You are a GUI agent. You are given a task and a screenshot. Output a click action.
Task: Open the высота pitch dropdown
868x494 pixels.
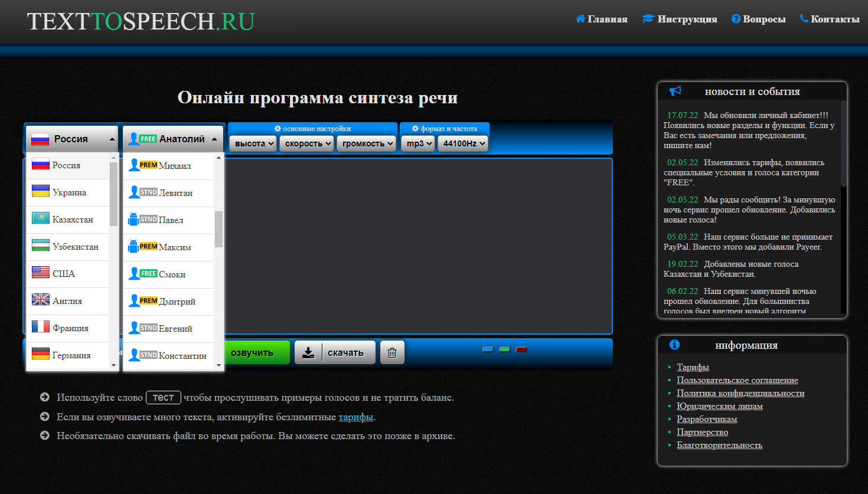tap(253, 143)
